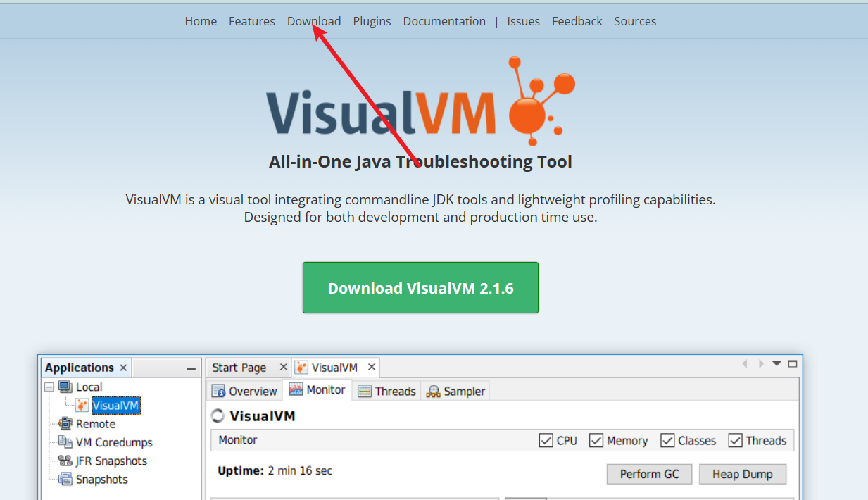Click the Download VisualVM 2.1.6 button

pyautogui.click(x=420, y=287)
